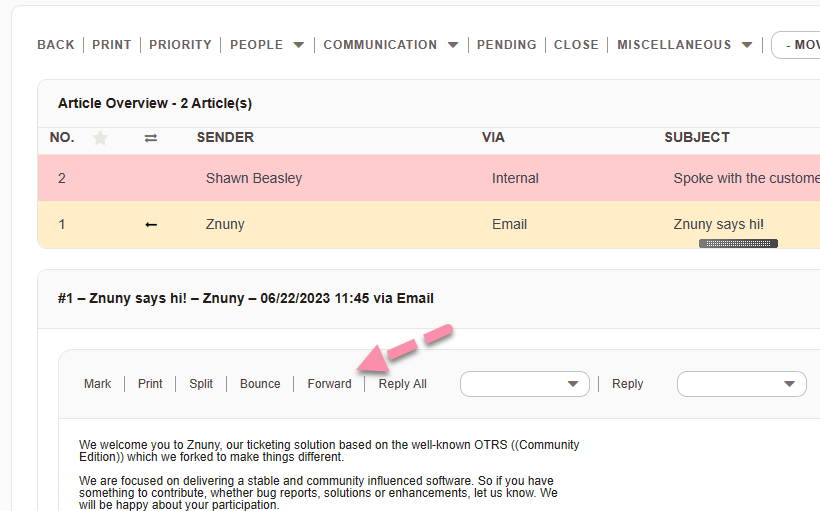This screenshot has height=511, width=820.
Task: Expand the Miscellaneous menu
Action: 684,45
